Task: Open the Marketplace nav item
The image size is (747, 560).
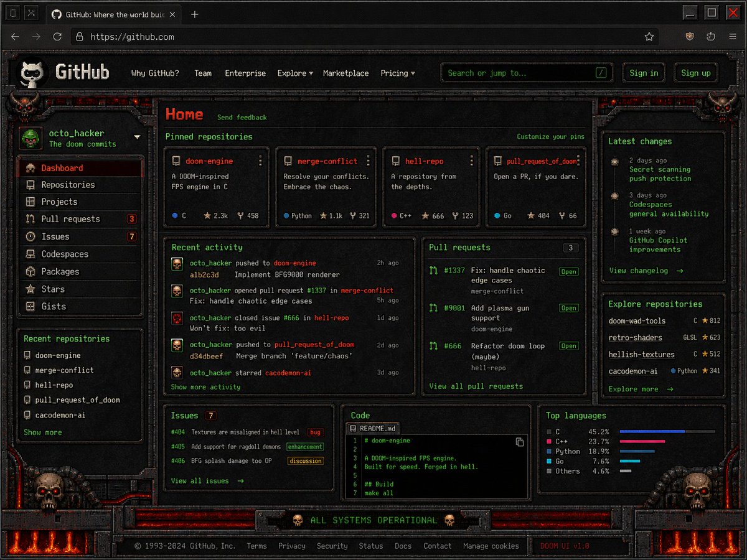Action: (345, 73)
